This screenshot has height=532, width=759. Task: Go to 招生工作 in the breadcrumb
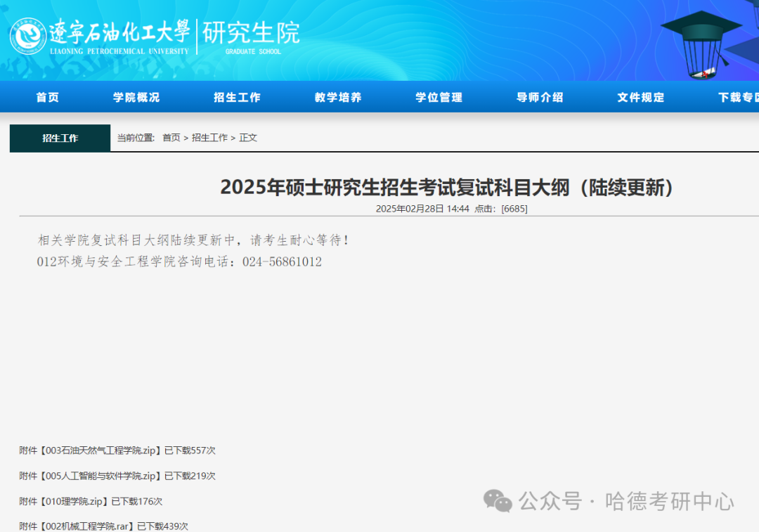pos(209,138)
